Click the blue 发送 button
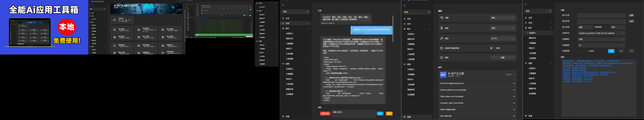Viewport: 644px width, 120px height. pos(380,114)
